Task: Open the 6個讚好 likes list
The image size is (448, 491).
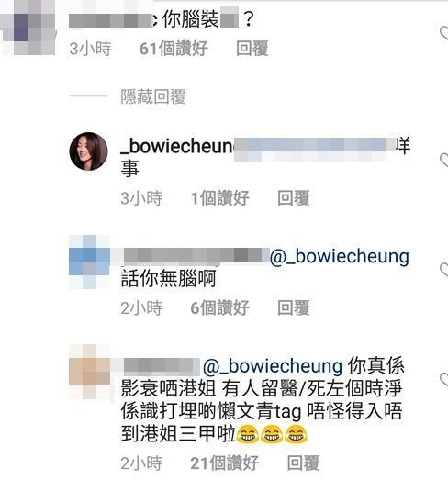Action: 220,307
